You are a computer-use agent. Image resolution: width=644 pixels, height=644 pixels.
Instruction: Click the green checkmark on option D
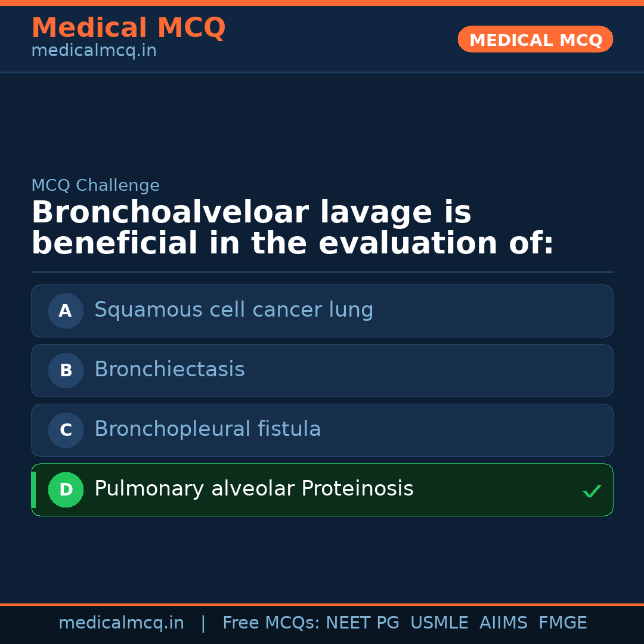click(592, 491)
